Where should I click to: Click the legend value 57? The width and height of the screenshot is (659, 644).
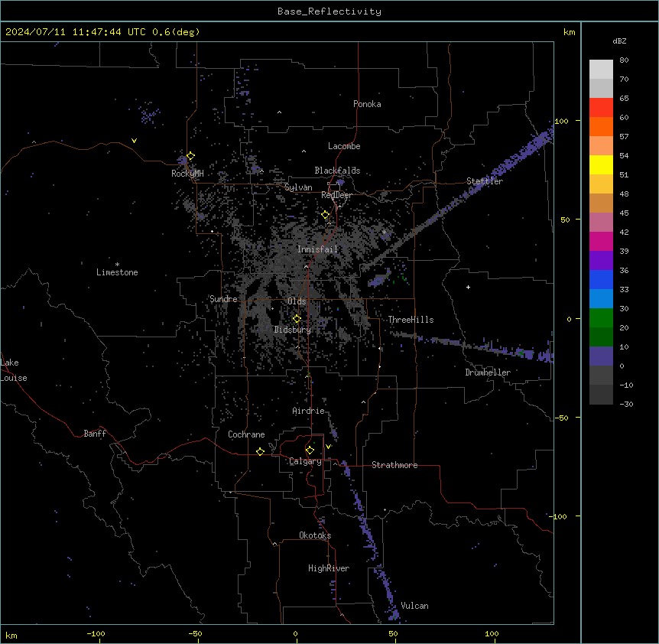pyautogui.click(x=624, y=136)
